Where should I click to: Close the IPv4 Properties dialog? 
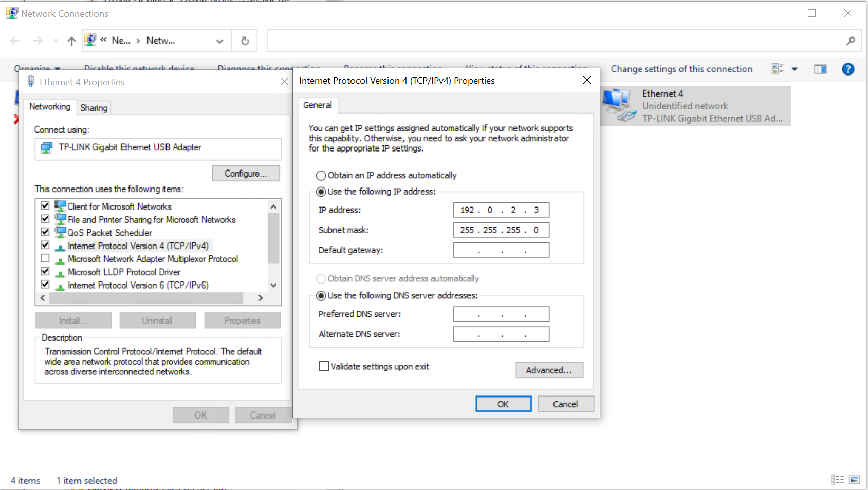(587, 80)
